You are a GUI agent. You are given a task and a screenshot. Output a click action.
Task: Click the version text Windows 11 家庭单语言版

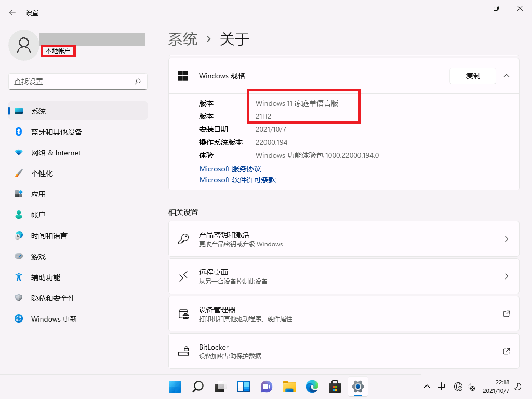pos(297,103)
